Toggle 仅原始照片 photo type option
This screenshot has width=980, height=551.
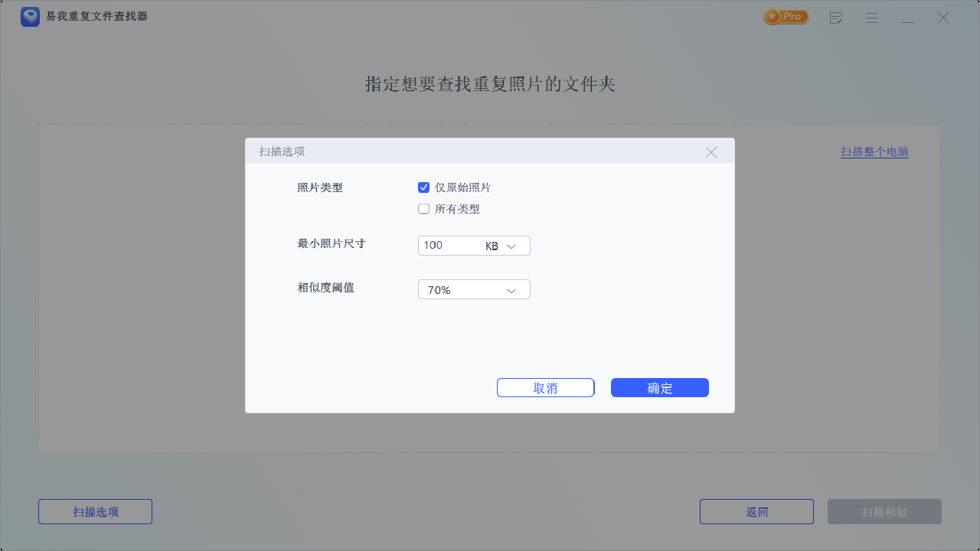point(423,187)
